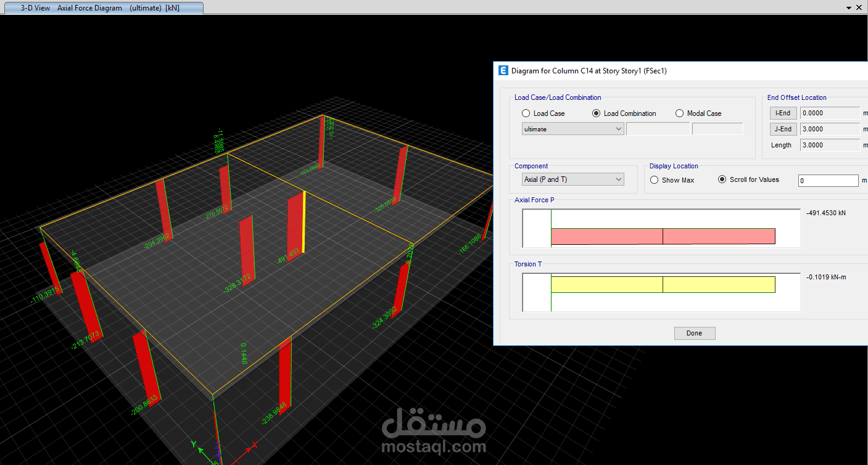This screenshot has width=868, height=465.
Task: Expand the Component 'Axial (P and T)' dropdown
Action: click(573, 179)
